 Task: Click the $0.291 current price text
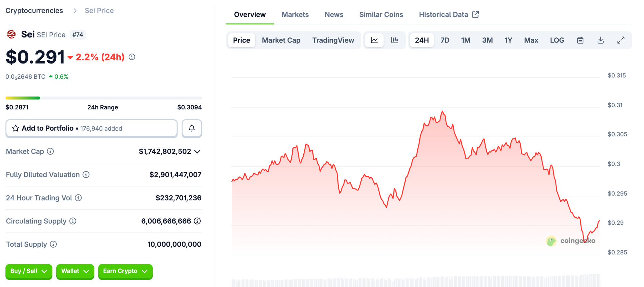pos(35,57)
